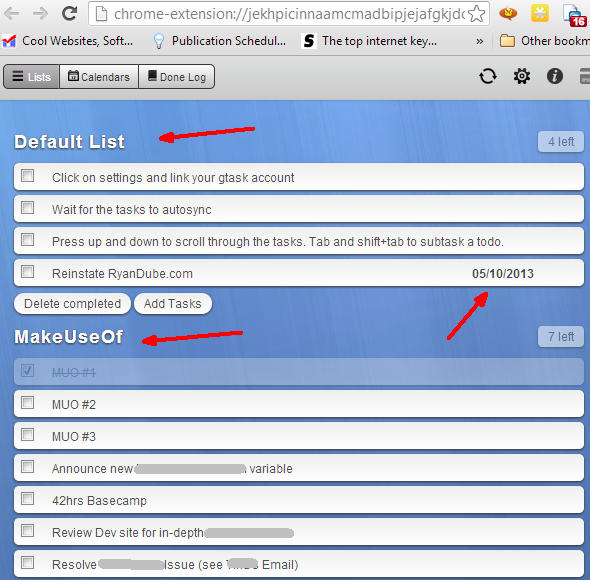
Task: Switch to the Done Log tab
Action: [177, 77]
